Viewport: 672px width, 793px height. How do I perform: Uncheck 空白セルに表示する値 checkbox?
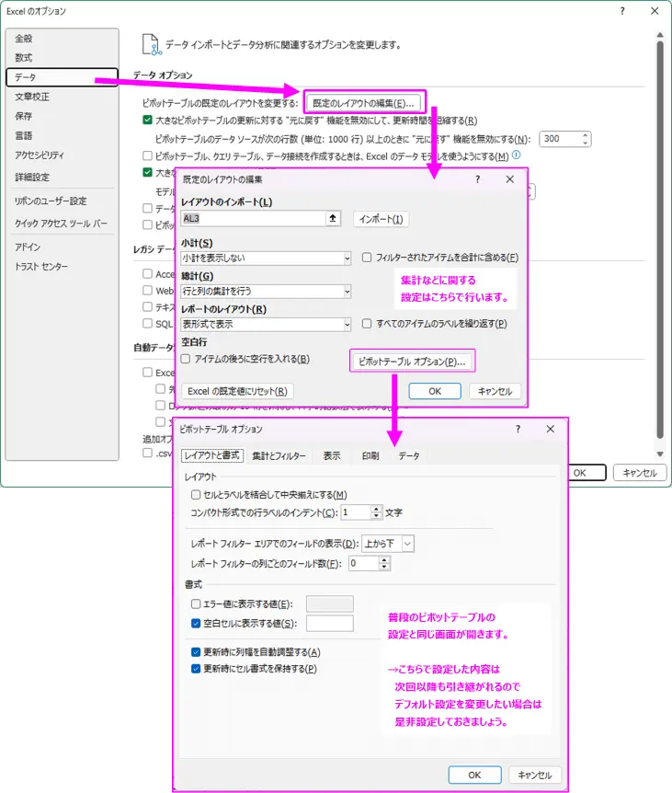click(196, 624)
